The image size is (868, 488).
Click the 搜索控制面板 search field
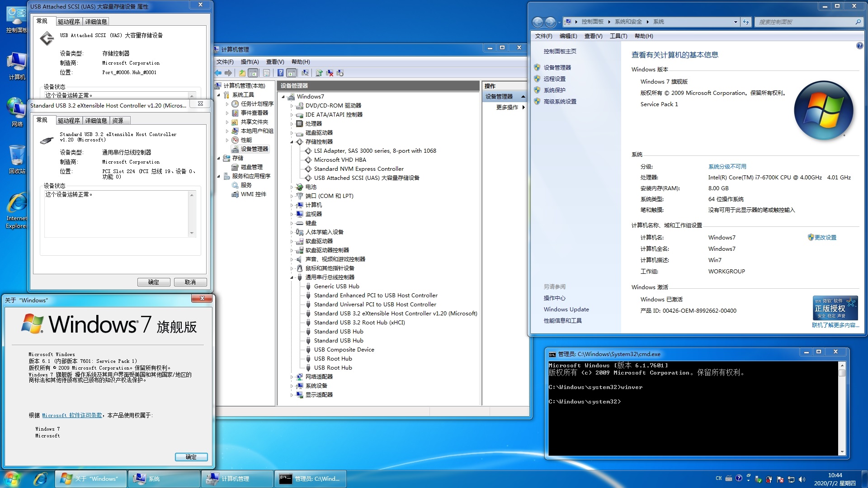pyautogui.click(x=808, y=22)
